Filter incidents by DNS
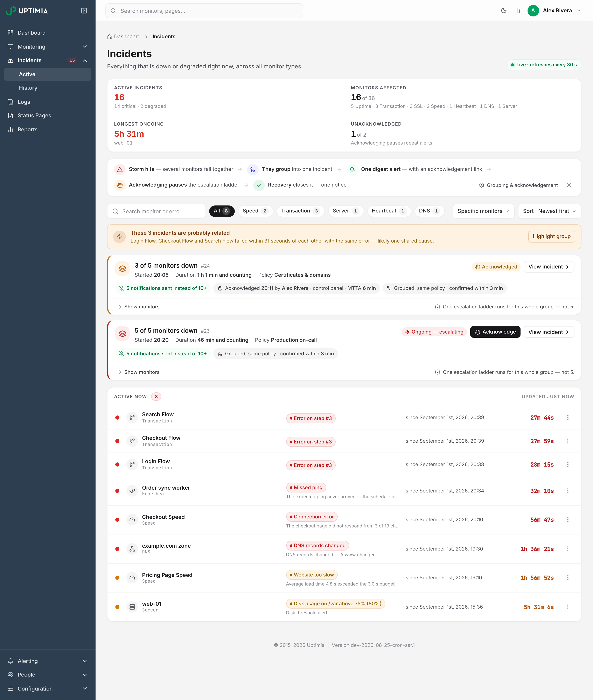This screenshot has height=700, width=593. (x=429, y=211)
